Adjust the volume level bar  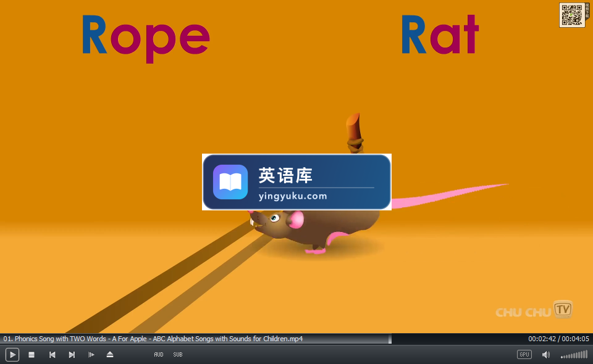point(574,355)
